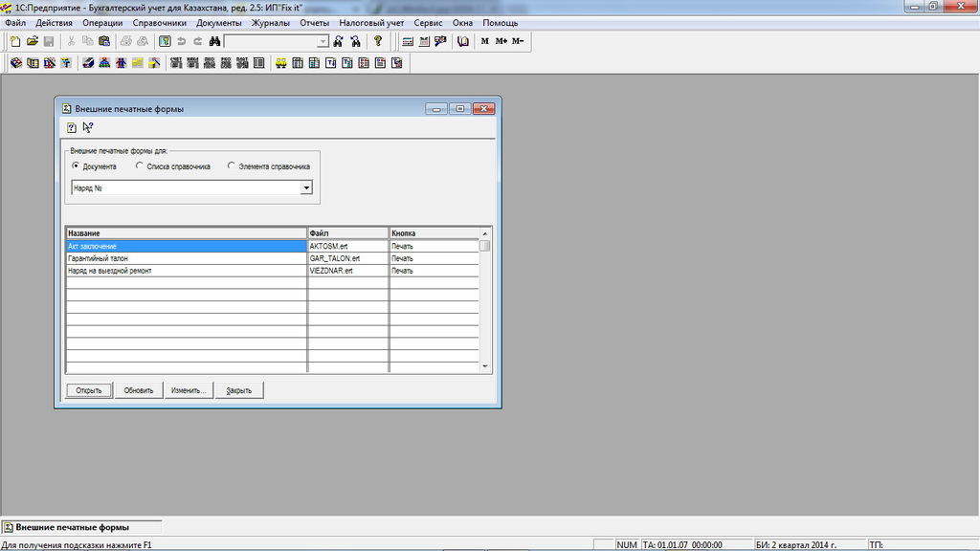This screenshot has height=551, width=980.
Task: Open the Помощь menu
Action: (x=500, y=23)
